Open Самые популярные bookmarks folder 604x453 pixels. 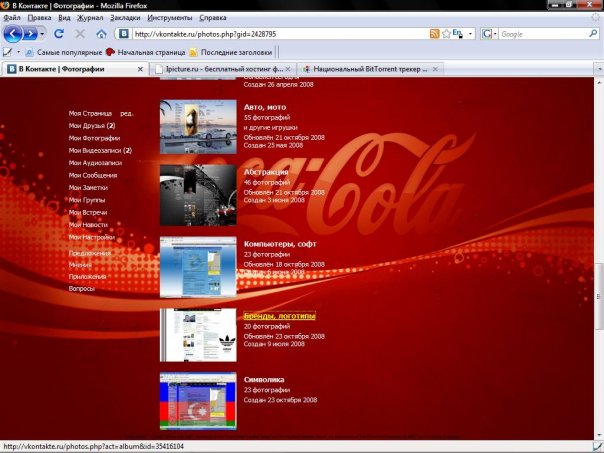pos(64,52)
